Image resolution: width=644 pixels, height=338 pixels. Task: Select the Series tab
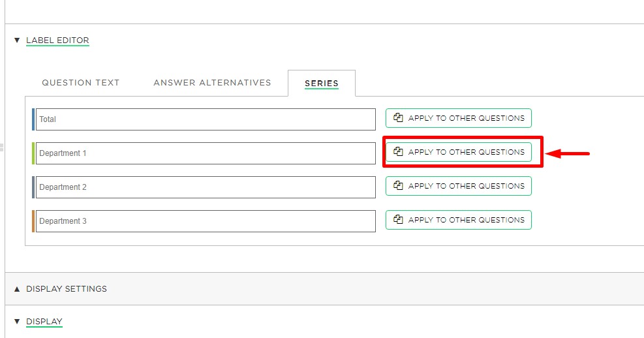tap(322, 84)
